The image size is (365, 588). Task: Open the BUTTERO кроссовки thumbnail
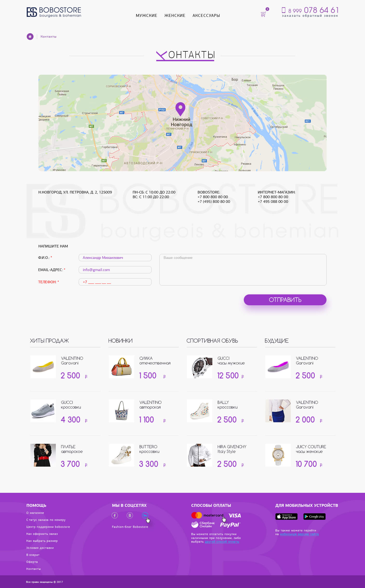121,455
